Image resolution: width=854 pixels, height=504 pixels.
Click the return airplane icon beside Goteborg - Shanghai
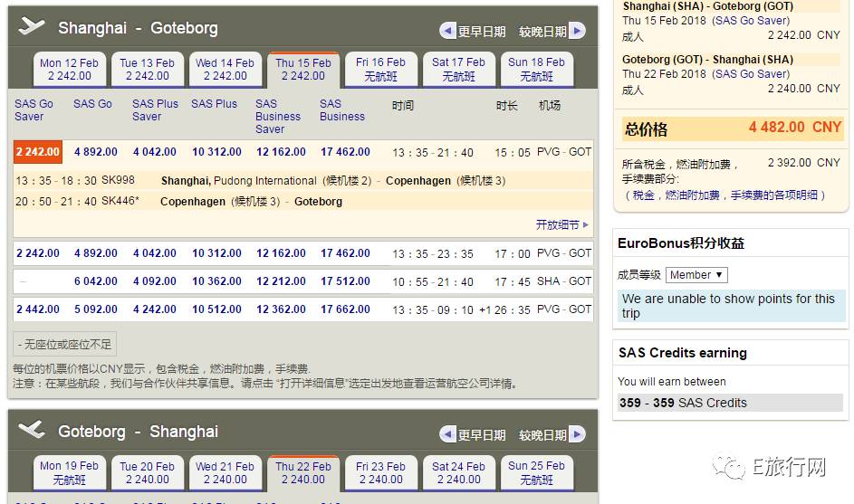(x=31, y=430)
